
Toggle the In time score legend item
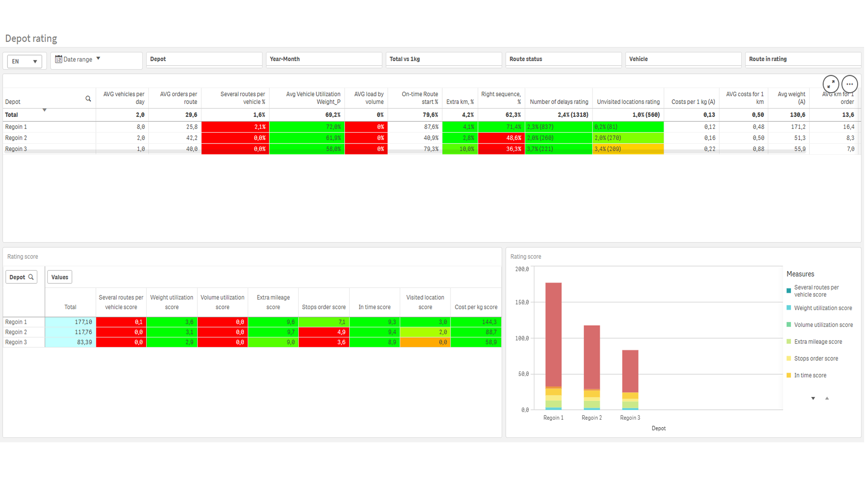tap(810, 376)
